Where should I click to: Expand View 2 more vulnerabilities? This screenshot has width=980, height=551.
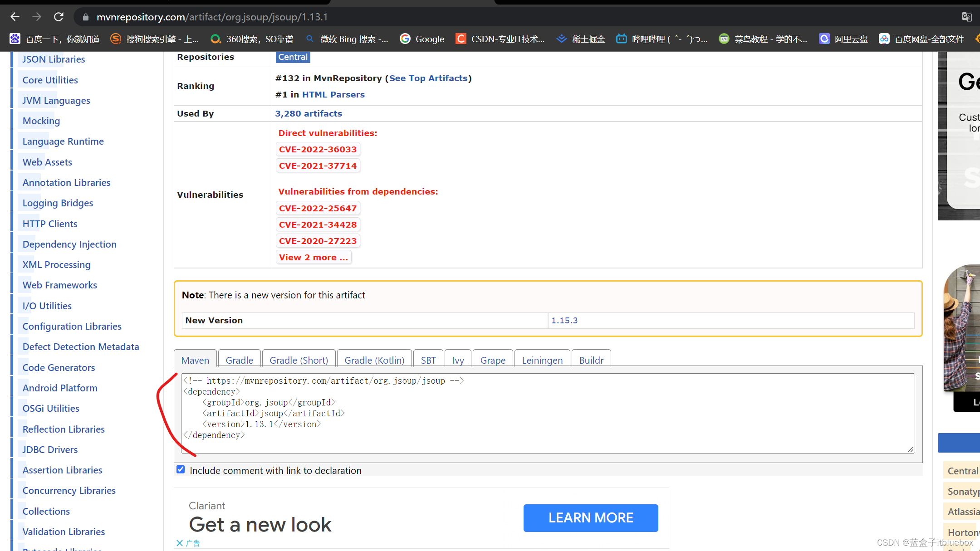[314, 257]
